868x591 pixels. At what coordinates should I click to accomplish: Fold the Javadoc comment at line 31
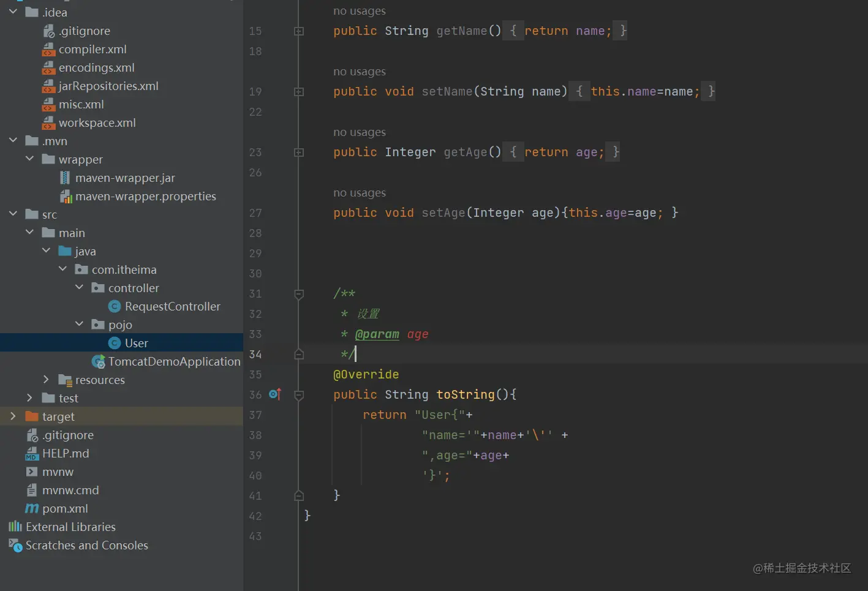click(x=299, y=294)
